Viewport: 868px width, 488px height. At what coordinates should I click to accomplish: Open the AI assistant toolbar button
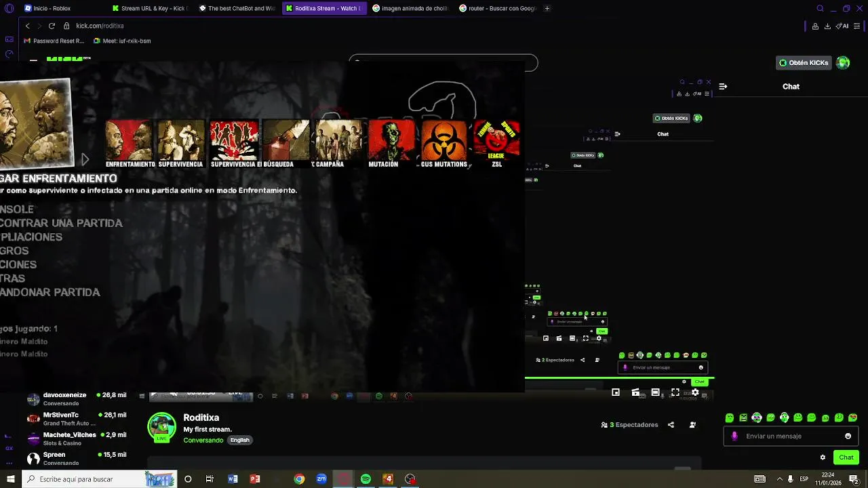click(843, 26)
